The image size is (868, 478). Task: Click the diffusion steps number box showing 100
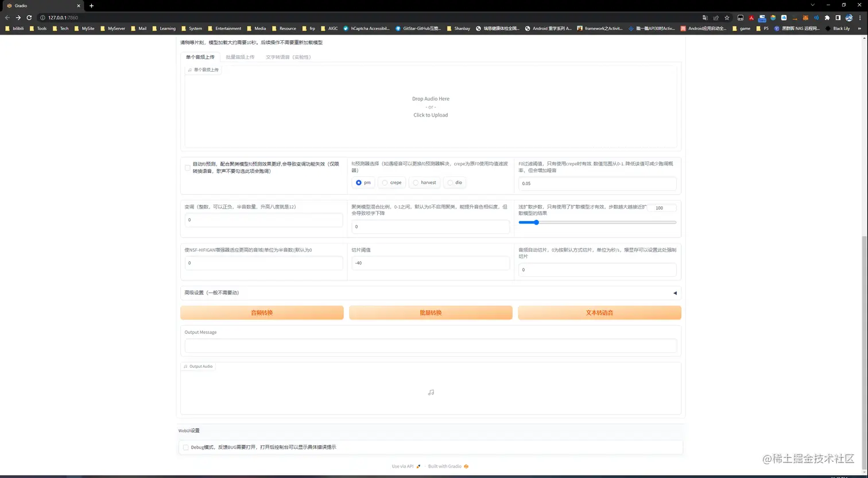click(x=661, y=208)
